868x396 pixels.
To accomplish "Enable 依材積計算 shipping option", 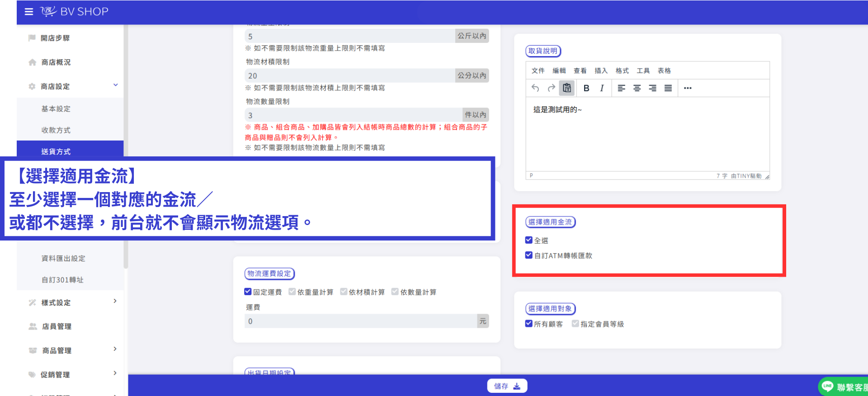I will 344,292.
